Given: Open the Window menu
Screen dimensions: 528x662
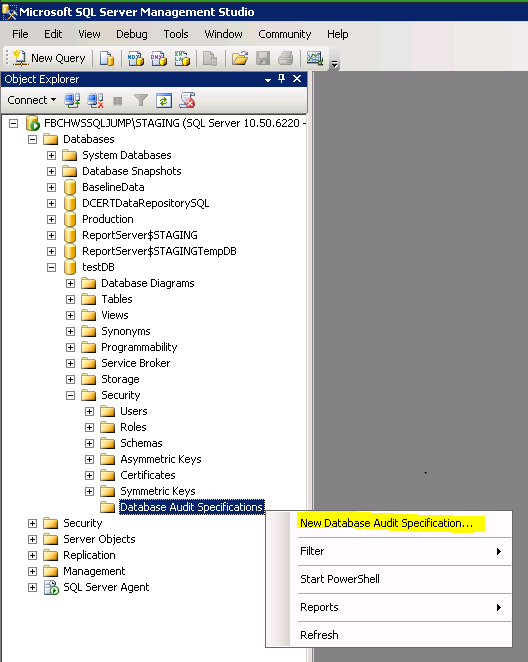Looking at the screenshot, I should point(223,34).
